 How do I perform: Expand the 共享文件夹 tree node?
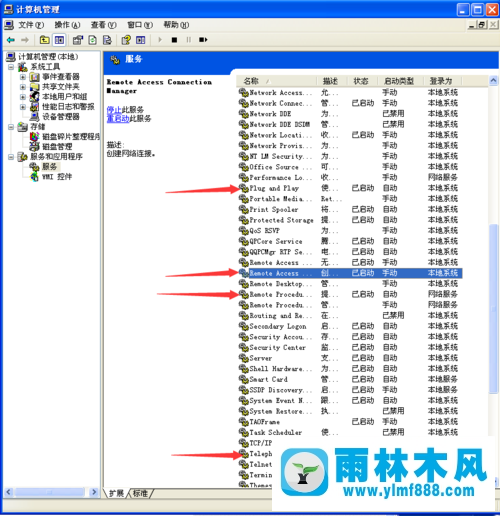23,87
